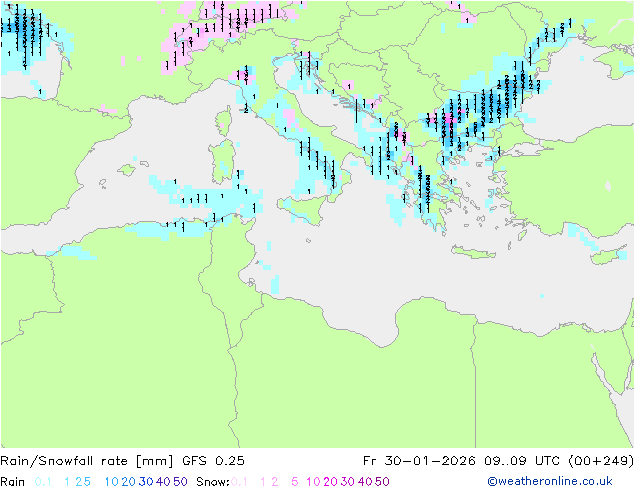Select the Snow legend value 50
This screenshot has width=634, height=490.
[x=383, y=482]
